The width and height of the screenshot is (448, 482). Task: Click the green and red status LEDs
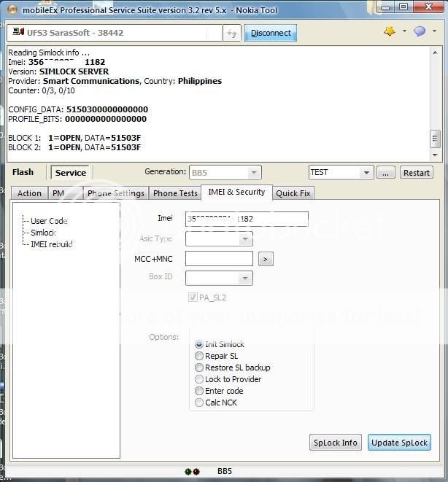(193, 471)
